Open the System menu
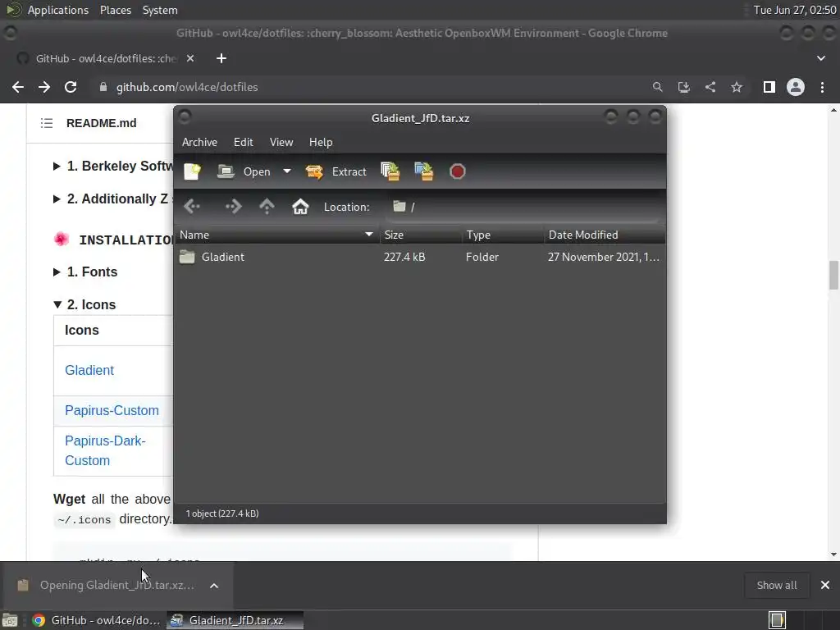 pos(160,10)
